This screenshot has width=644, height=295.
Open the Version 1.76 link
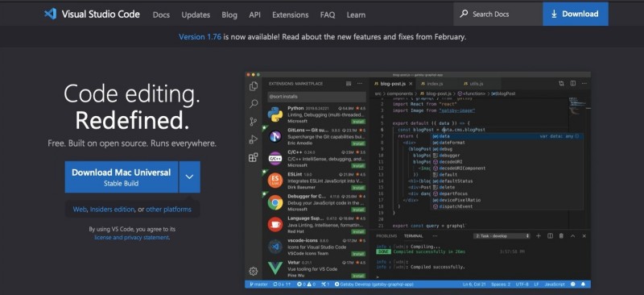(x=200, y=36)
